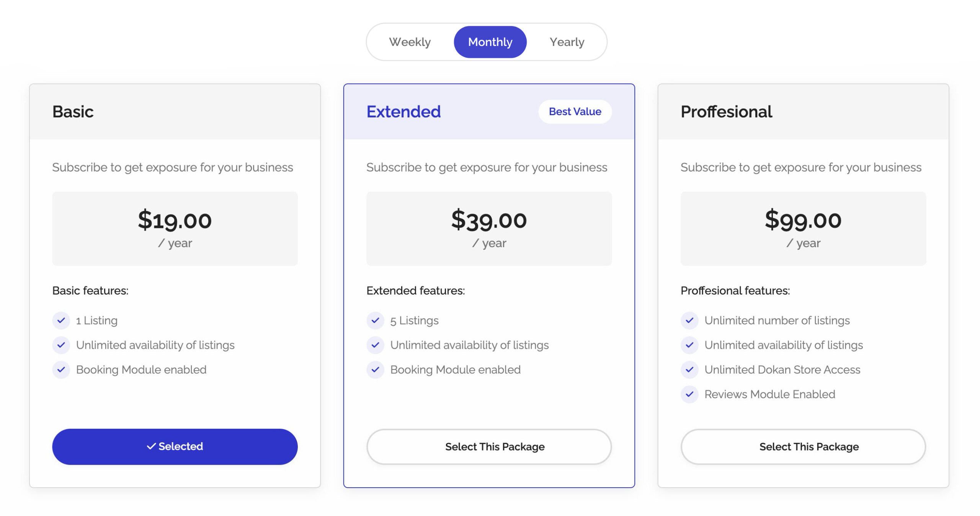Click checkmark beside Extended Unlimited availability of listings
The height and width of the screenshot is (516, 980).
coord(375,345)
